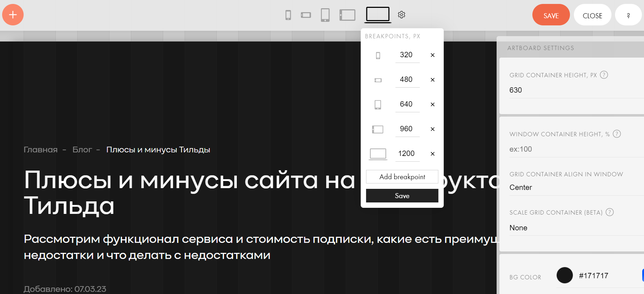Click the CLOSE button in header
Image resolution: width=644 pixels, height=294 pixels.
[x=592, y=15]
